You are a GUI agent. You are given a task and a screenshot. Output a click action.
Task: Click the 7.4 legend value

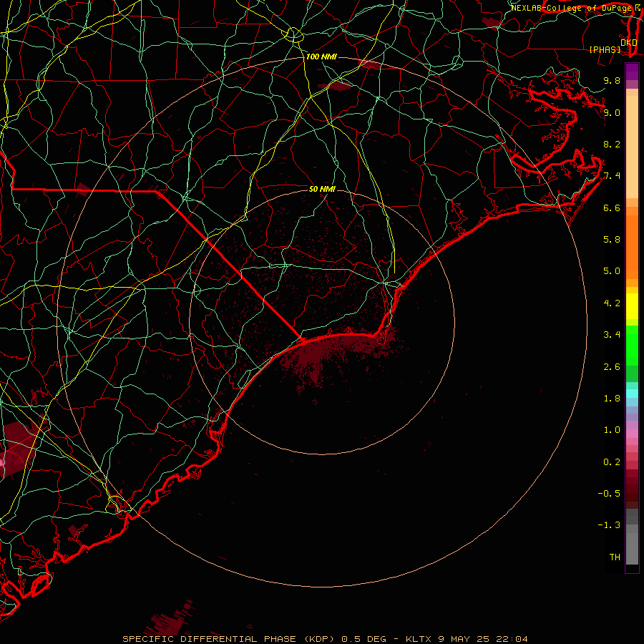click(x=612, y=176)
